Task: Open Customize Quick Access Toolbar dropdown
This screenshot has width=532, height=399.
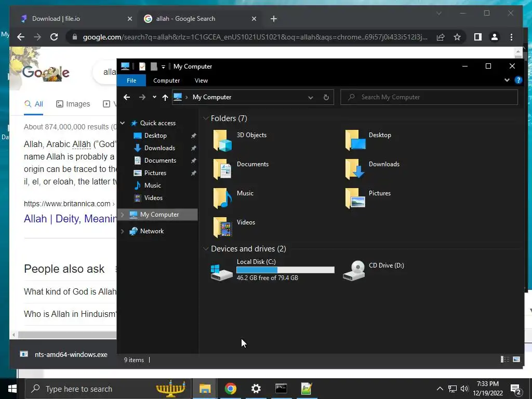Action: tap(163, 67)
